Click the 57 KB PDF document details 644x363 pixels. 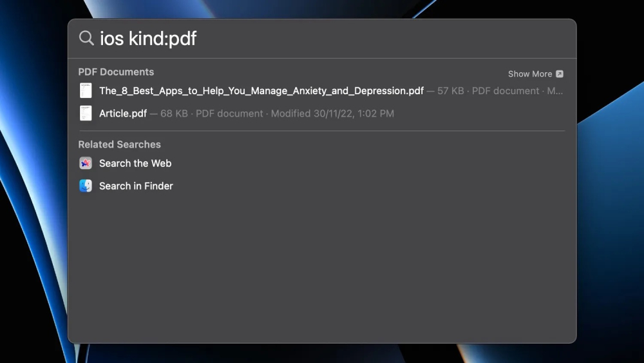coord(495,91)
